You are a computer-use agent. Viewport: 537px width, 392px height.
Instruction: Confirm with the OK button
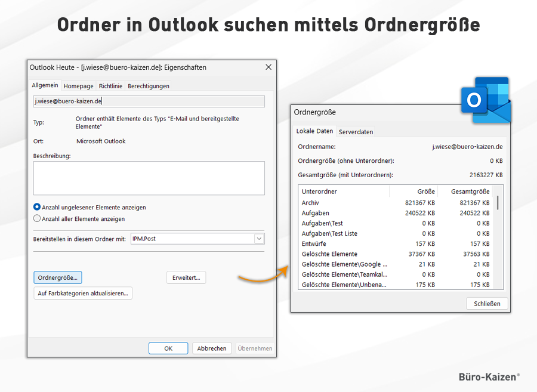point(168,348)
